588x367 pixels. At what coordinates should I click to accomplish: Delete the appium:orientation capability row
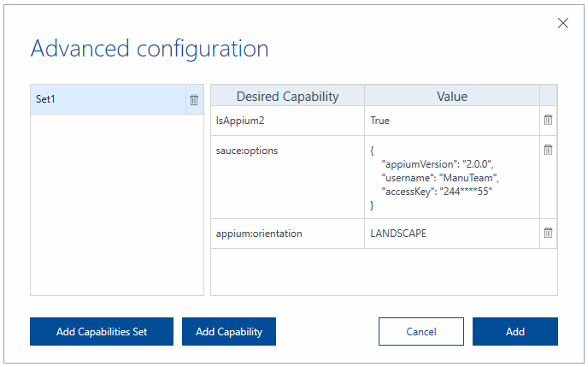pyautogui.click(x=548, y=233)
